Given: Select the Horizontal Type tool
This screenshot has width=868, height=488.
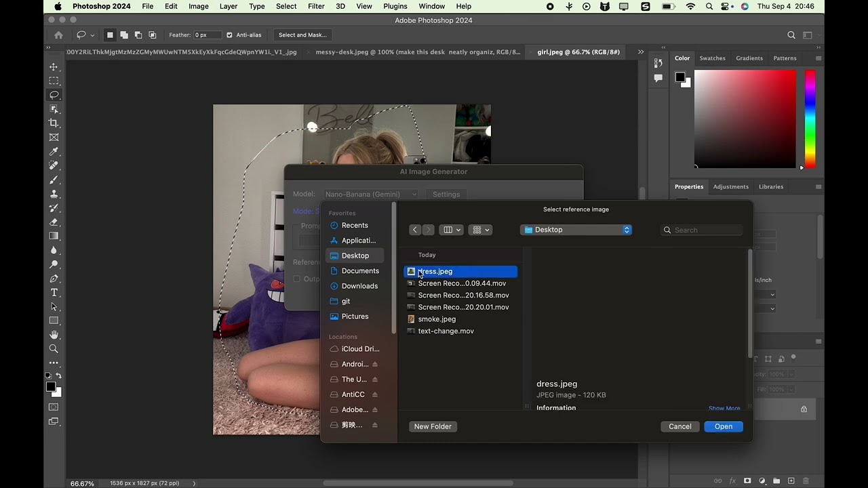Looking at the screenshot, I should pos(54,293).
